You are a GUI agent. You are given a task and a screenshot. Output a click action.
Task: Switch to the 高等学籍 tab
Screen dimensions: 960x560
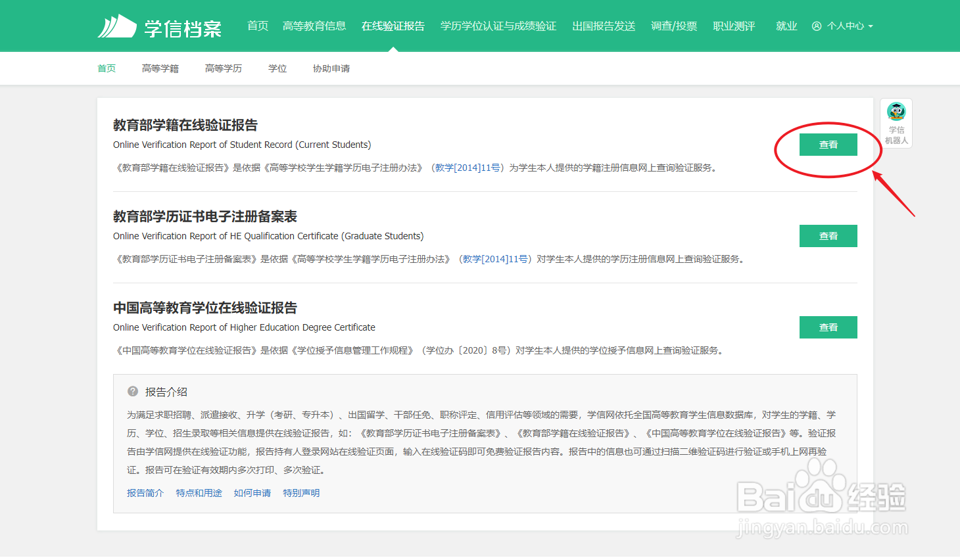coord(160,68)
